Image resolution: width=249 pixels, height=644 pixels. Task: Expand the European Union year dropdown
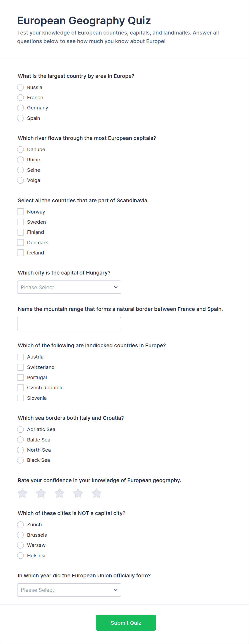point(69,590)
